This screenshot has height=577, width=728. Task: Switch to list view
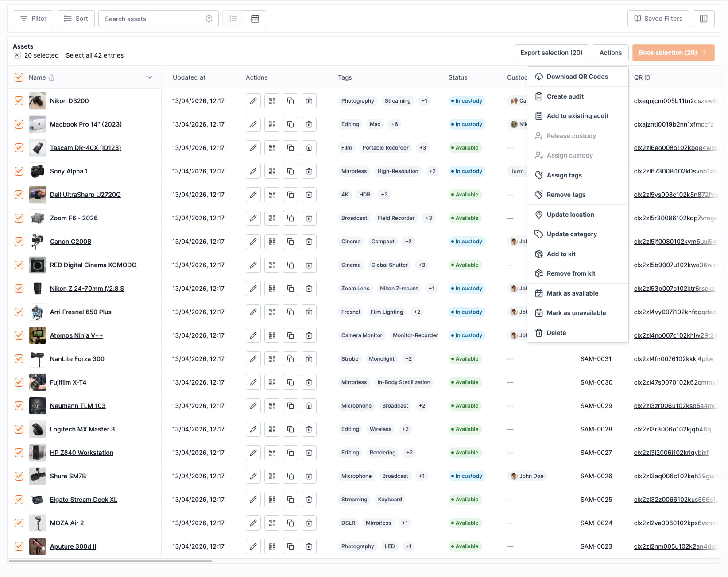(x=233, y=19)
